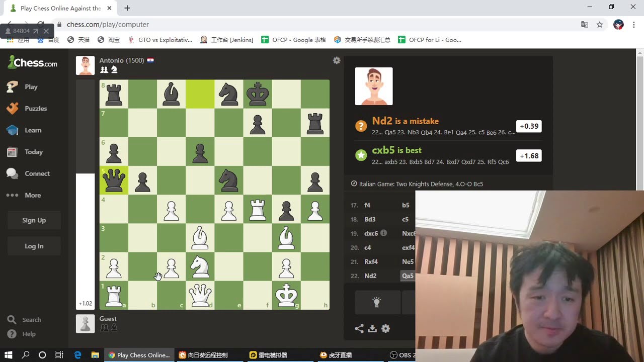
Task: Click the hint lightbulb button
Action: (377, 302)
